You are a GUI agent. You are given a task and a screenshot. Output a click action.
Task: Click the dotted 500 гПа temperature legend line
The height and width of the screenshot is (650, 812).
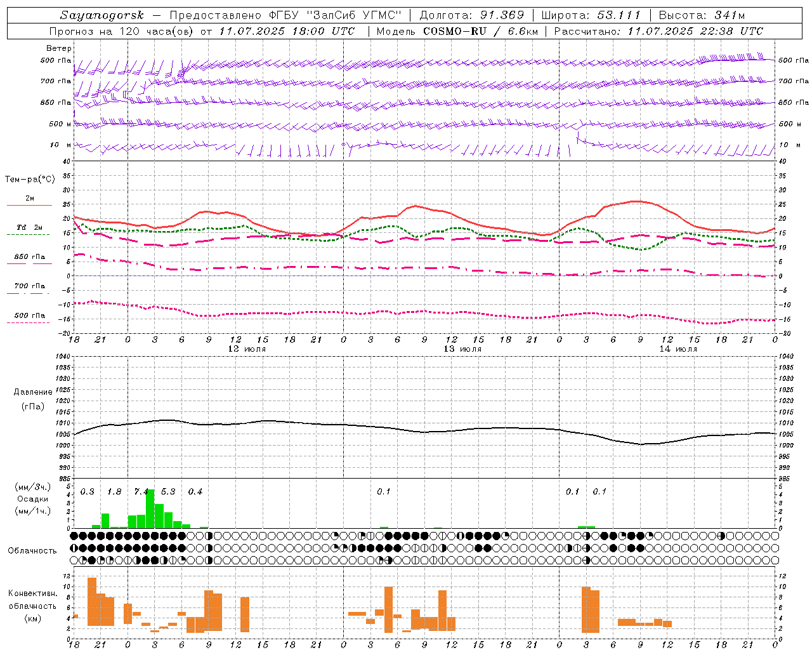[29, 322]
